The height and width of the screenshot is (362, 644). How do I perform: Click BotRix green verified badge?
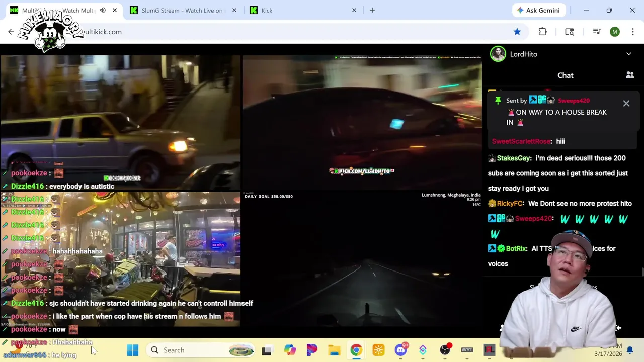pos(501,248)
